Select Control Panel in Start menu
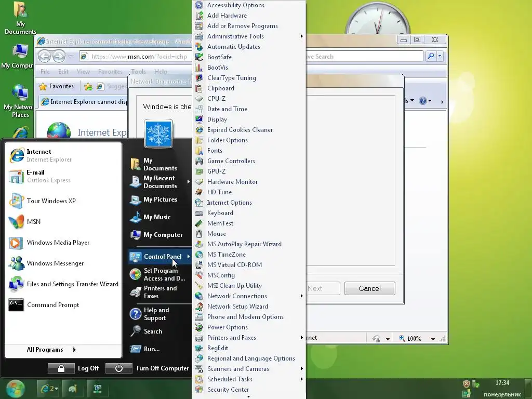This screenshot has width=532, height=399. [x=160, y=257]
